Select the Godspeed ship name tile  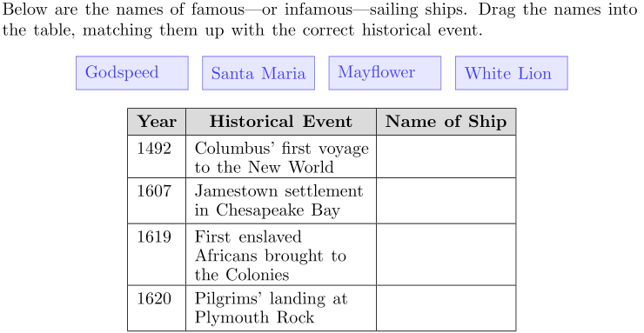coord(131,73)
